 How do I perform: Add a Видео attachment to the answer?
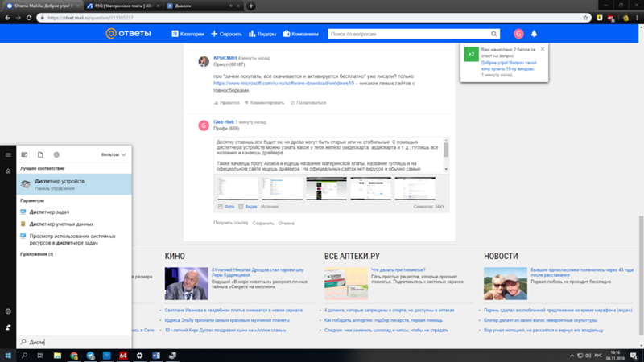coord(248,207)
